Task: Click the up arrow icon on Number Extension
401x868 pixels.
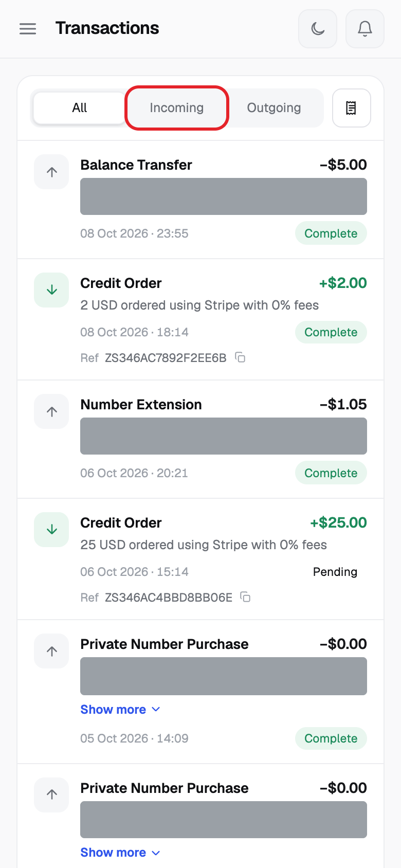Action: [51, 411]
